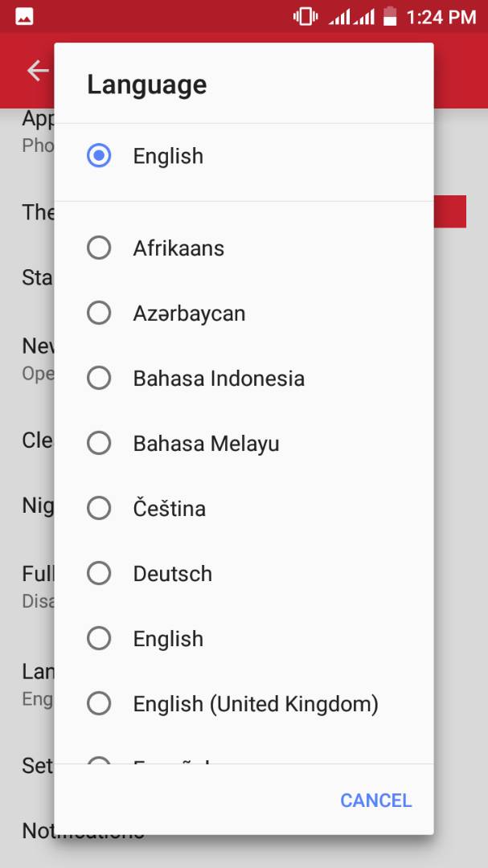Select the unselected English option in the list
Viewport: 488px width, 868px height.
point(99,638)
